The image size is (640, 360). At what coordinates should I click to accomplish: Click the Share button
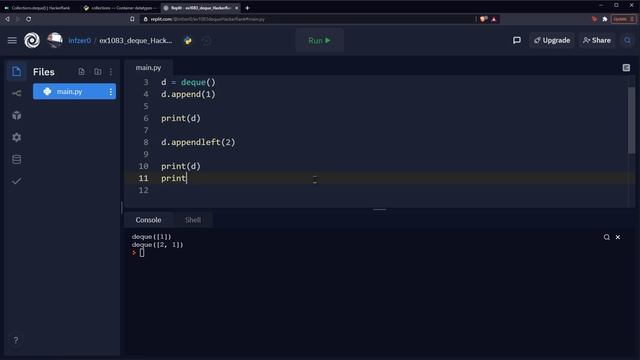click(x=597, y=40)
